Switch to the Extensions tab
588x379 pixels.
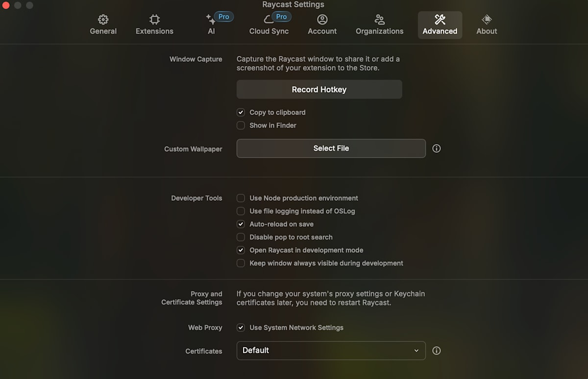(x=154, y=24)
